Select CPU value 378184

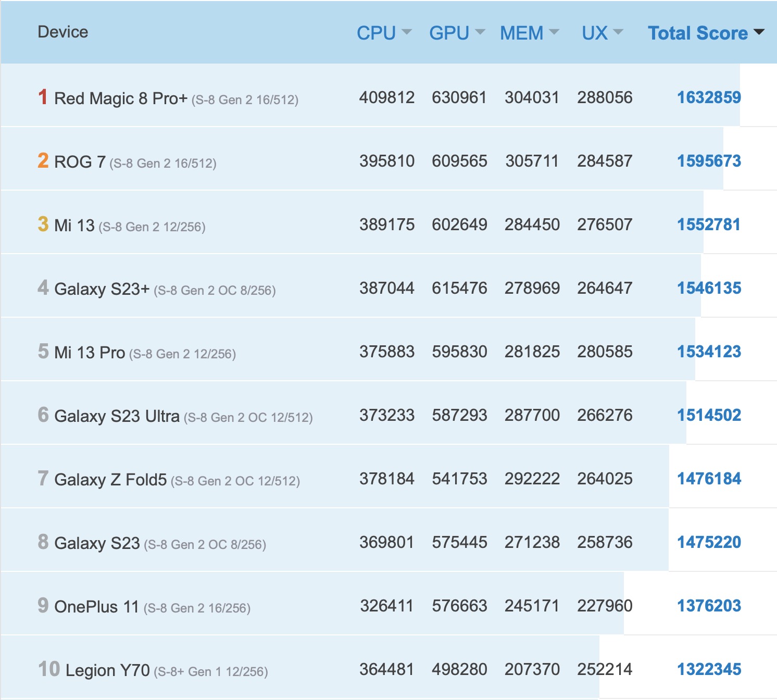[387, 479]
